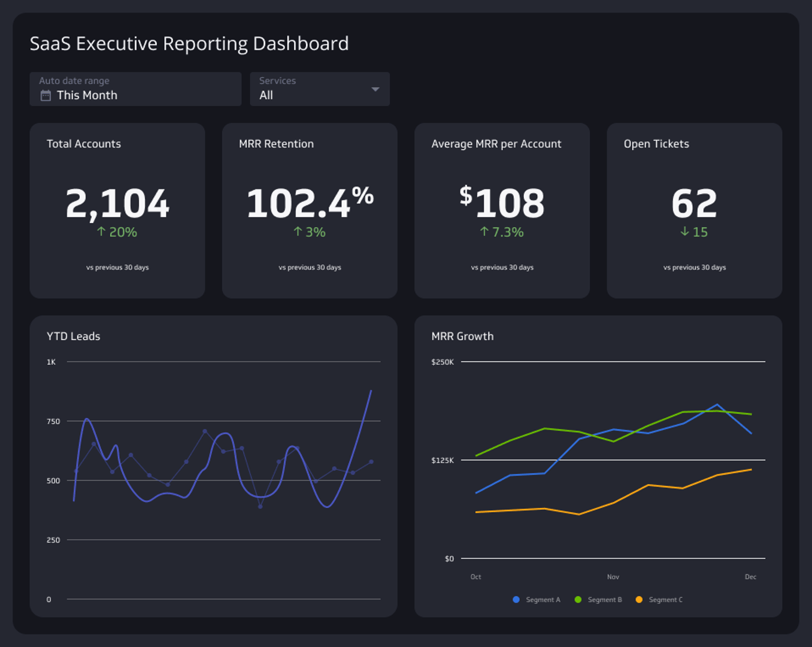Click the 102.4% retention value
The height and width of the screenshot is (647, 812).
pyautogui.click(x=310, y=202)
